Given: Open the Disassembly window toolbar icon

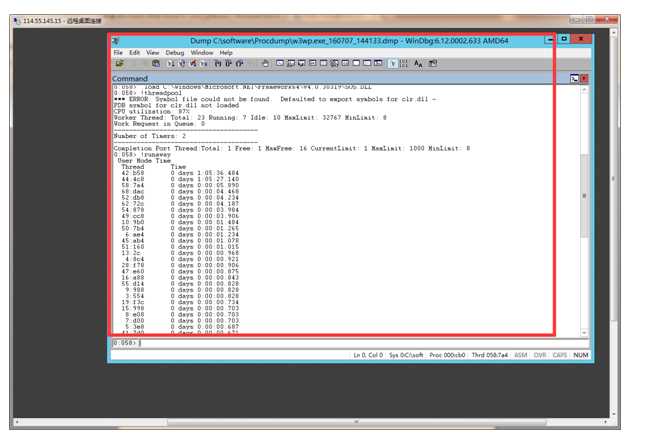Looking at the screenshot, I should (x=345, y=63).
